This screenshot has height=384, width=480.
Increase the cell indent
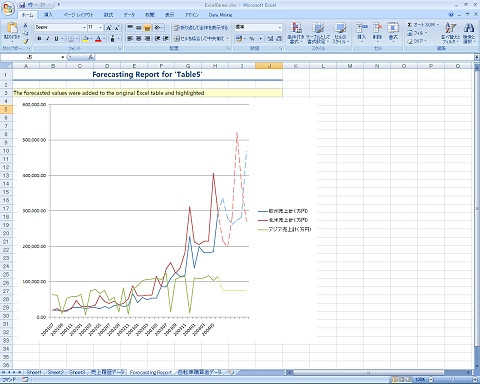[166, 39]
